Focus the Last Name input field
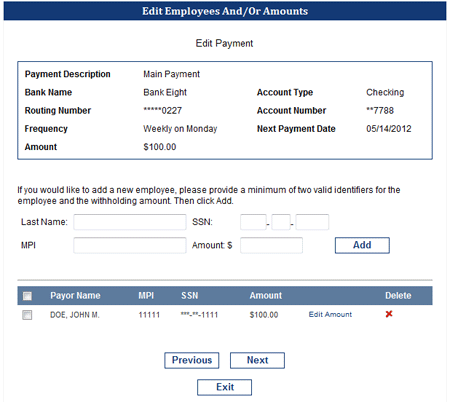 130,222
